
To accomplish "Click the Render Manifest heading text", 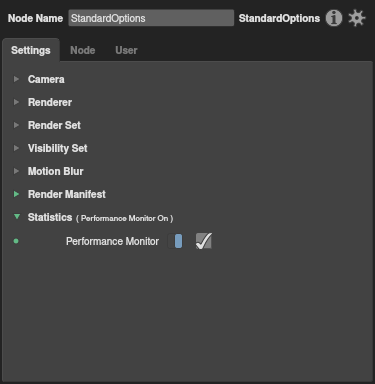I will click(67, 194).
